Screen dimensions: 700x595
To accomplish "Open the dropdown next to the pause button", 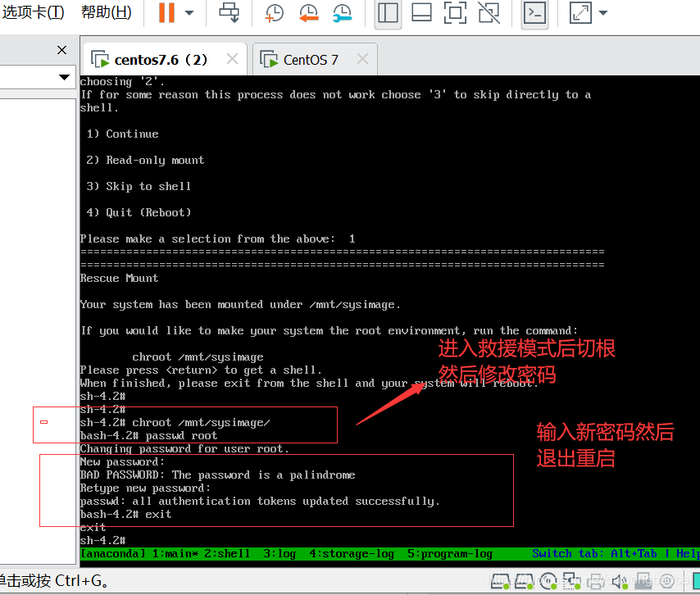I will [189, 14].
